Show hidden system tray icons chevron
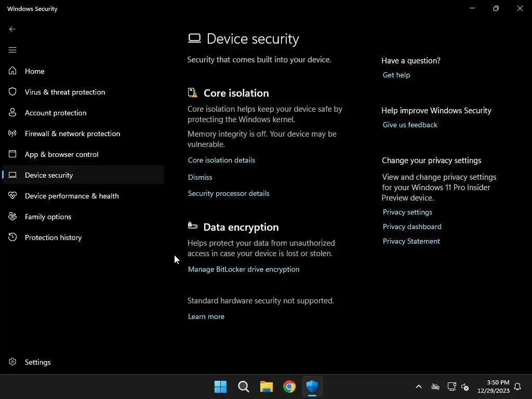This screenshot has width=532, height=399. click(x=419, y=387)
